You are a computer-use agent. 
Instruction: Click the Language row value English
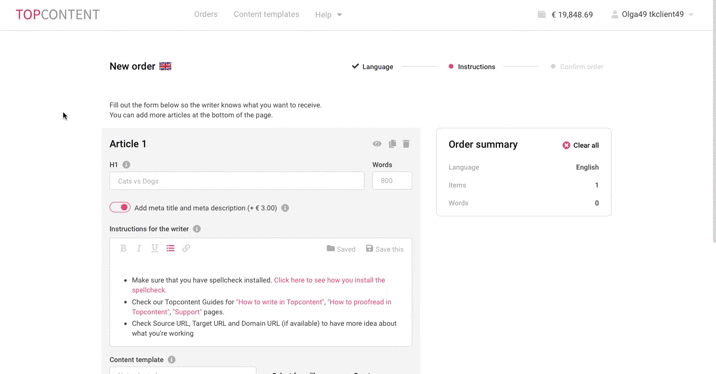[587, 167]
